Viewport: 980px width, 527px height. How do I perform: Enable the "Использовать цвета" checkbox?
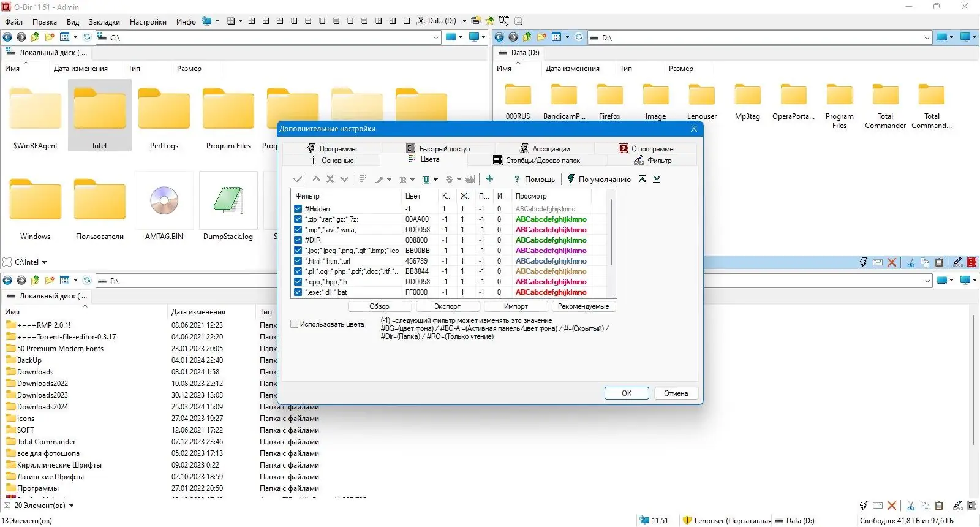tap(295, 324)
